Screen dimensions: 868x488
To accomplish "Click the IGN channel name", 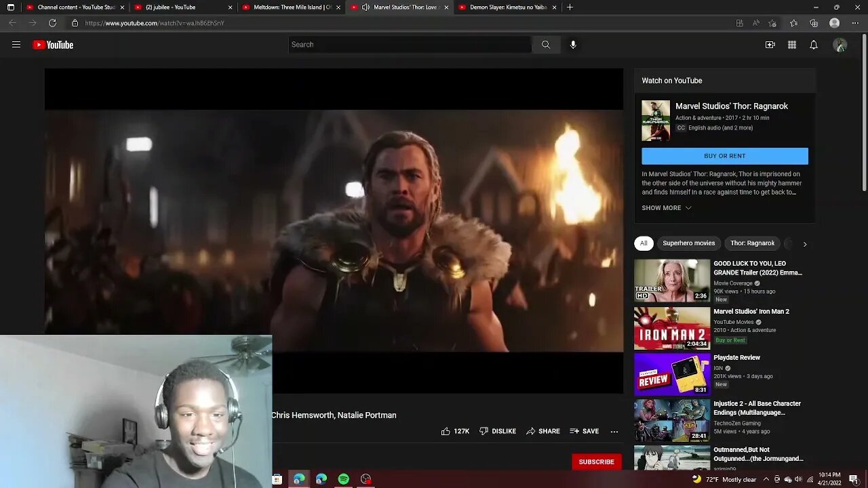I will [x=718, y=368].
